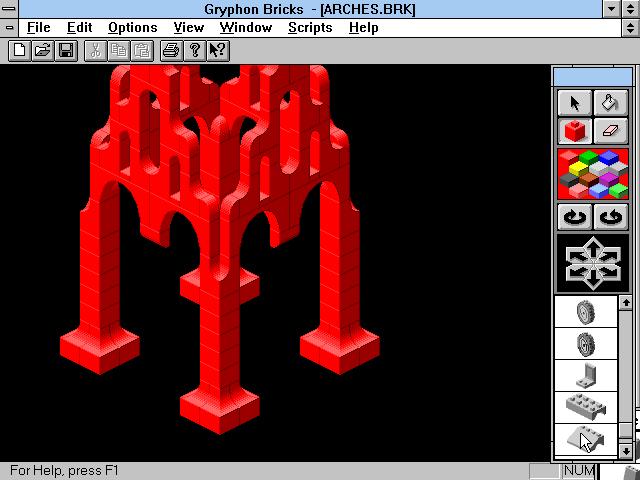Activate the context help arrow-question icon
The width and height of the screenshot is (640, 480).
tap(218, 51)
